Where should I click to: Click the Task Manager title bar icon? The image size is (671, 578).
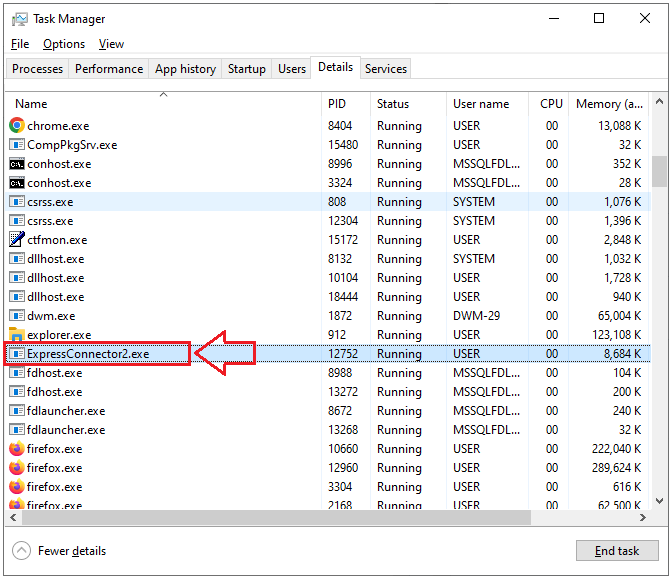19,19
